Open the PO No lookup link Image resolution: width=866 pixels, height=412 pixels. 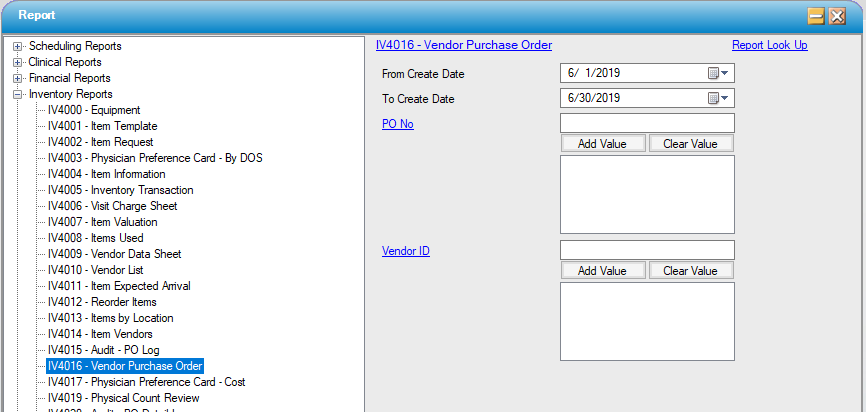click(x=397, y=123)
